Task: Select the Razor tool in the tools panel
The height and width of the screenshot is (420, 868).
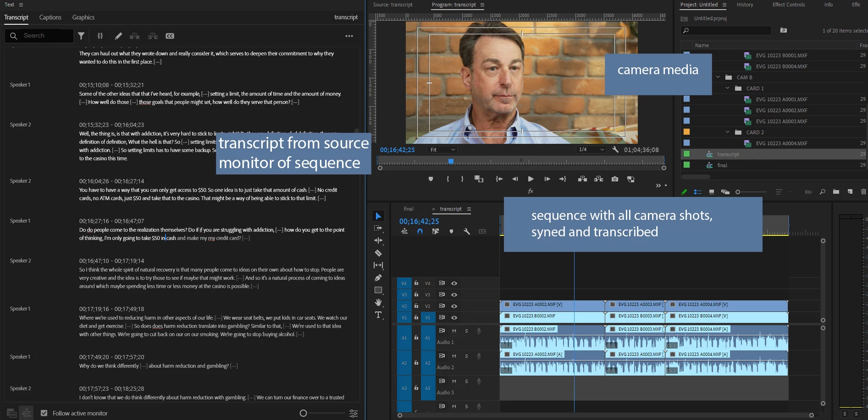Action: coord(378,253)
